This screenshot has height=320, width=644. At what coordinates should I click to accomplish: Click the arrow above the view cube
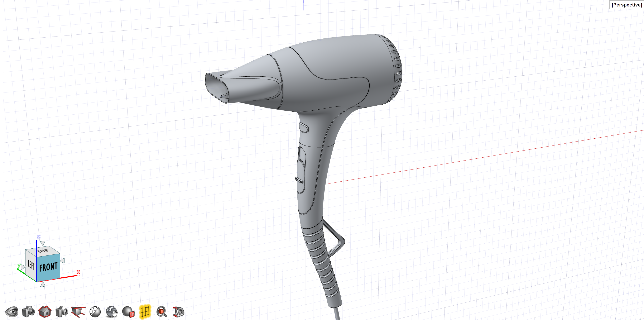tap(43, 243)
